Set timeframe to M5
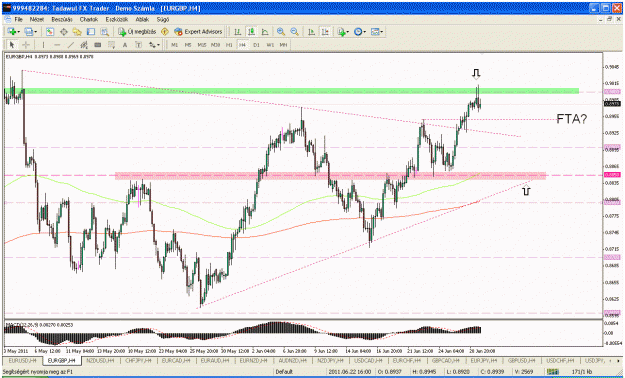 (x=188, y=45)
